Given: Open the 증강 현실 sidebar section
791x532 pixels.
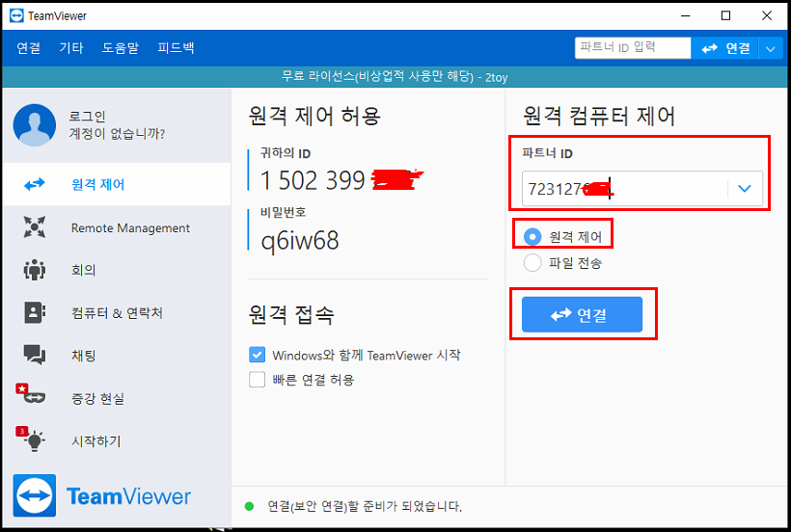Looking at the screenshot, I should click(117, 398).
